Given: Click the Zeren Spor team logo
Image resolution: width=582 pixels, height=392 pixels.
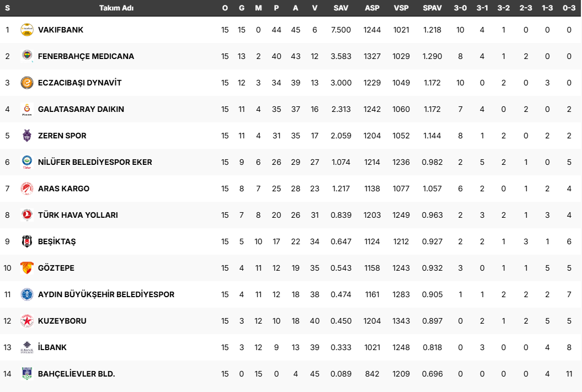Looking at the screenshot, I should (x=26, y=136).
